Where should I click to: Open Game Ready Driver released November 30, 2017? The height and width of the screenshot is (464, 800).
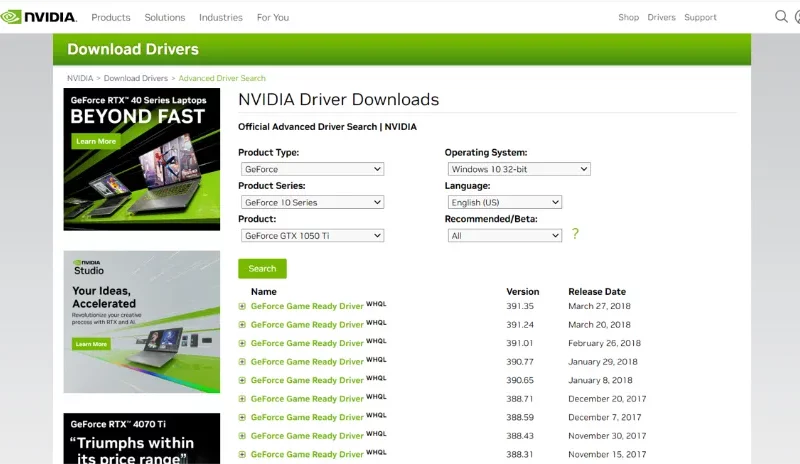307,436
